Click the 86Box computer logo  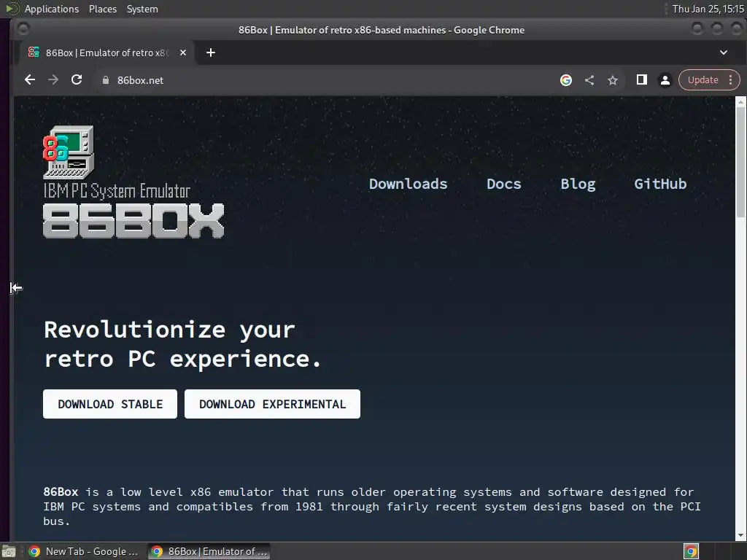coord(68,152)
